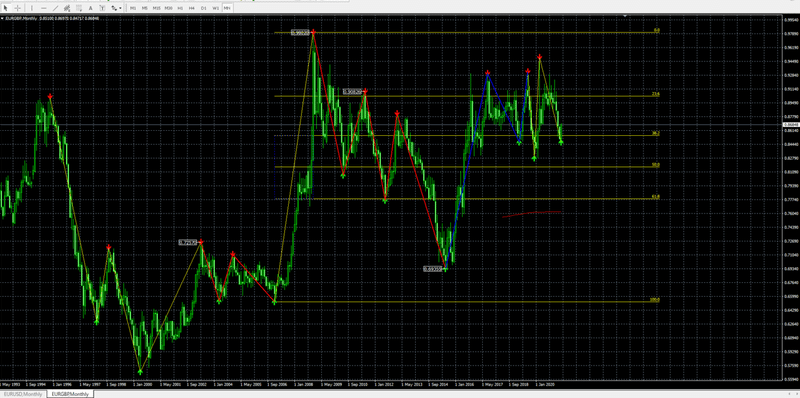Select the equidistant channel tool

click(x=67, y=8)
